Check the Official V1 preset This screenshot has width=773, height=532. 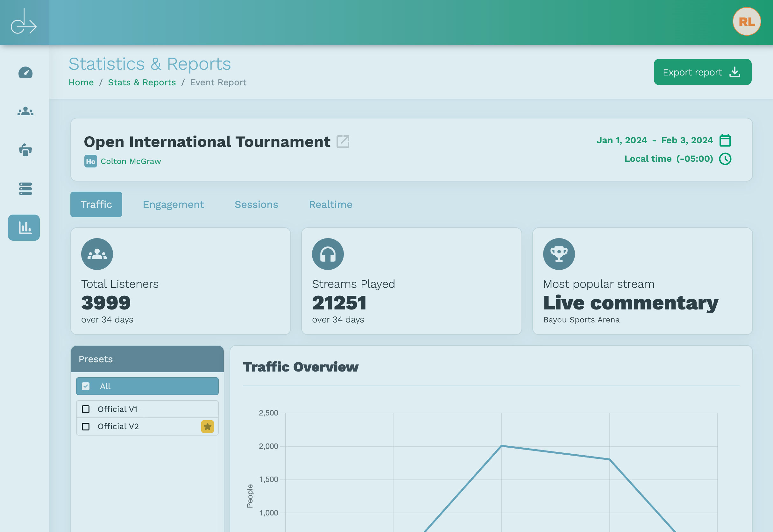click(x=86, y=409)
